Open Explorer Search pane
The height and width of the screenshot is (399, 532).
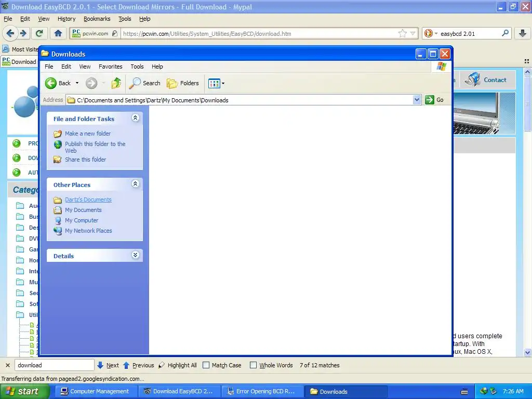point(145,83)
